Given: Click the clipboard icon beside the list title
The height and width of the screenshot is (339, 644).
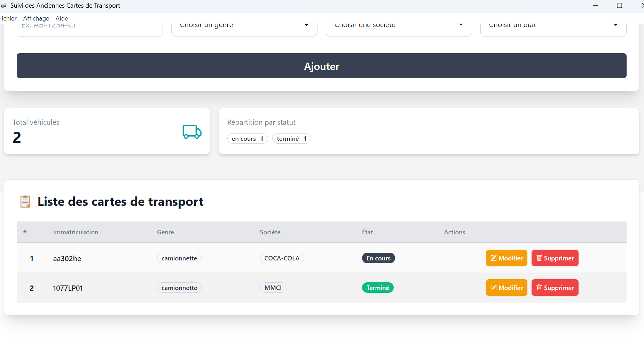Looking at the screenshot, I should pyautogui.click(x=25, y=202).
